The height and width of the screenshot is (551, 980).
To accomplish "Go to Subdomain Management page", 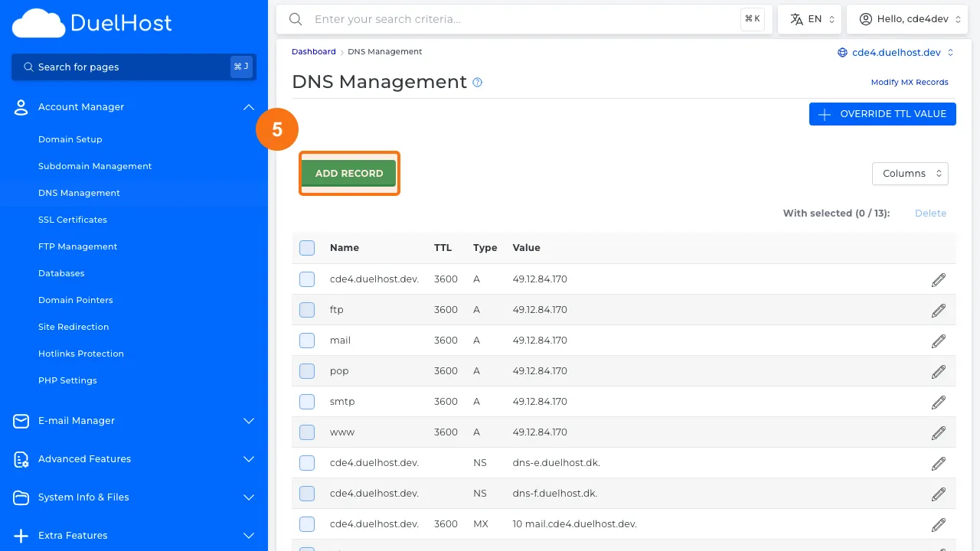I will 95,166.
